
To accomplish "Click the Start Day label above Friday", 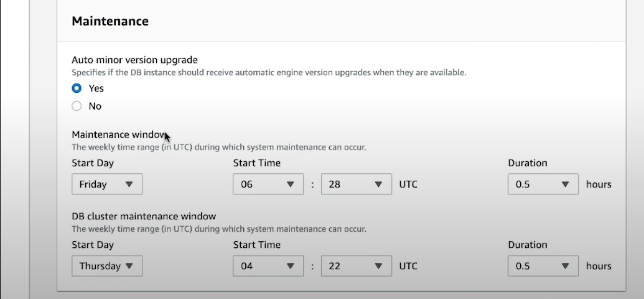I will coord(93,163).
